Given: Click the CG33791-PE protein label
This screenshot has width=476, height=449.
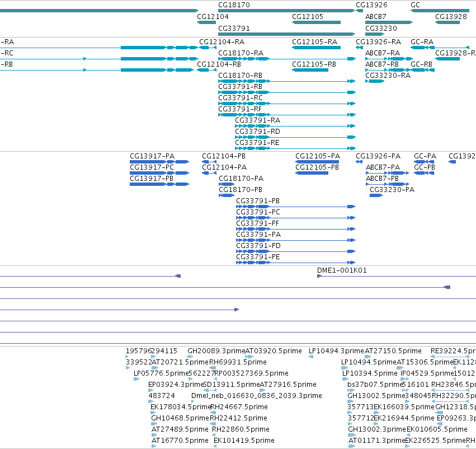Looking at the screenshot, I should pos(258,258).
